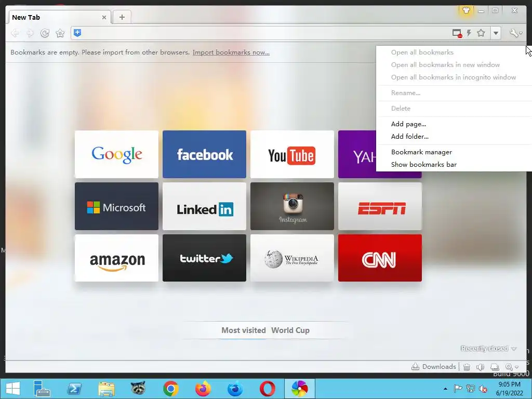Open the Microsoft tile

click(116, 206)
